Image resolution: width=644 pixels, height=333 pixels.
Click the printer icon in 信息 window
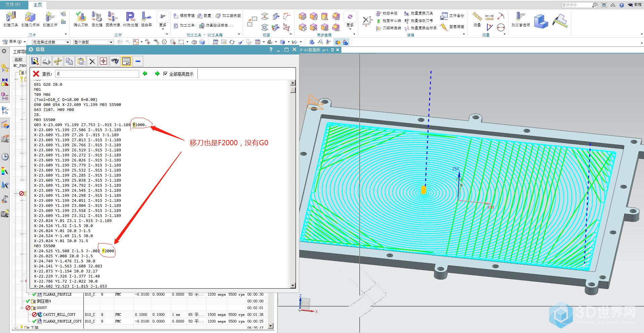tap(46, 61)
